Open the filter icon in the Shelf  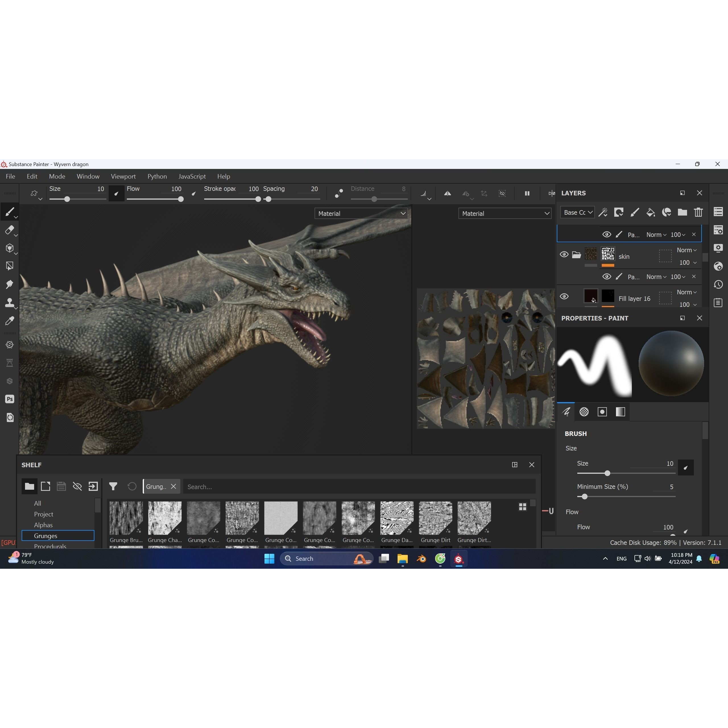coord(113,487)
